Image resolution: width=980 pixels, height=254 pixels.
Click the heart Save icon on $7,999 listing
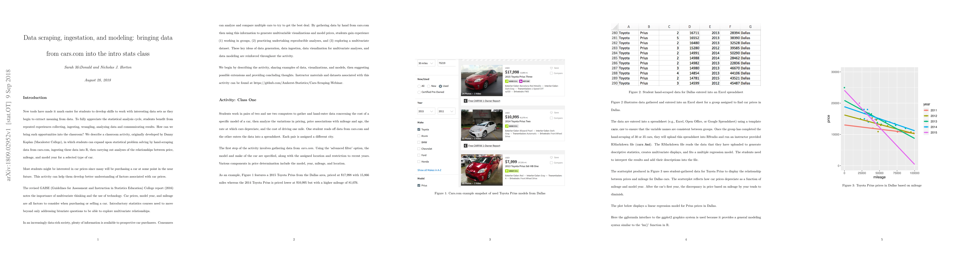[551, 158]
